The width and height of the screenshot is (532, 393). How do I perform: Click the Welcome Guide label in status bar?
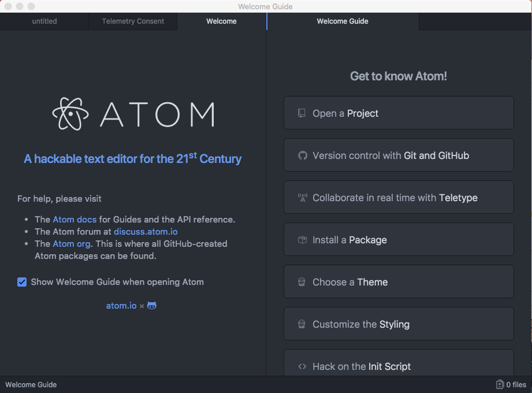(x=31, y=385)
